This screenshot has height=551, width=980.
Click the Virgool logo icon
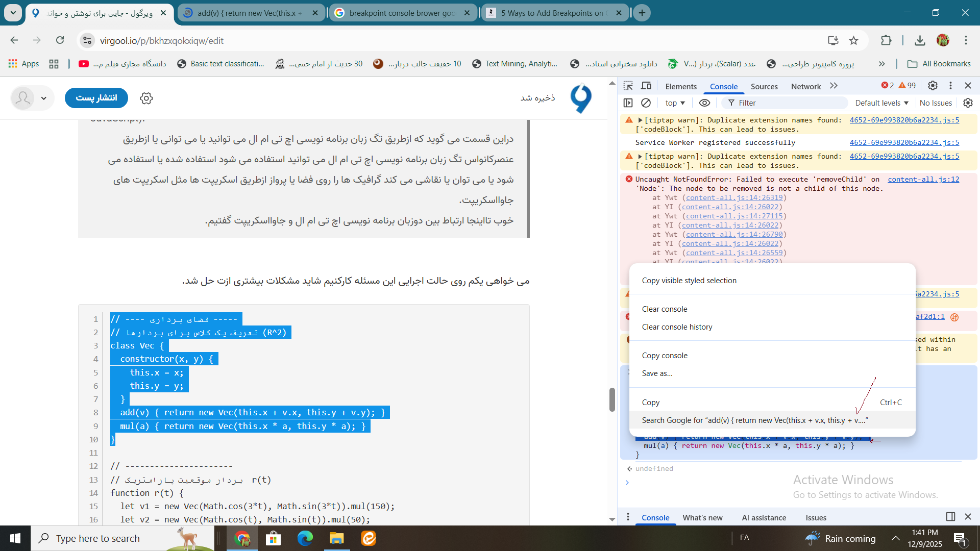pyautogui.click(x=581, y=98)
